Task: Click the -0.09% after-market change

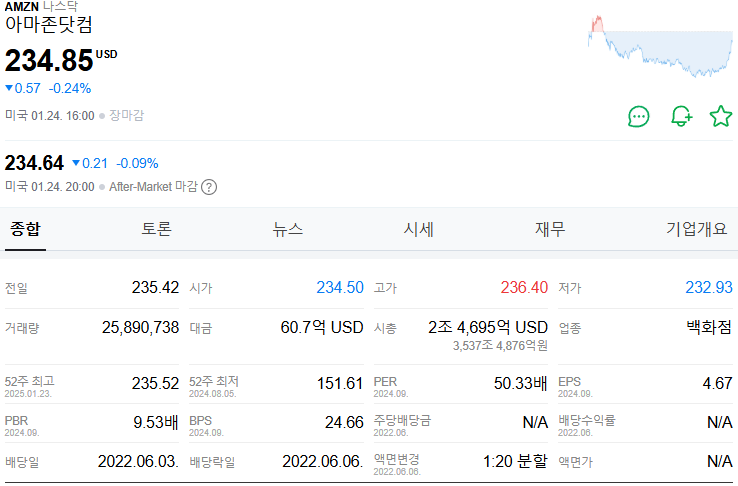Action: (x=137, y=163)
